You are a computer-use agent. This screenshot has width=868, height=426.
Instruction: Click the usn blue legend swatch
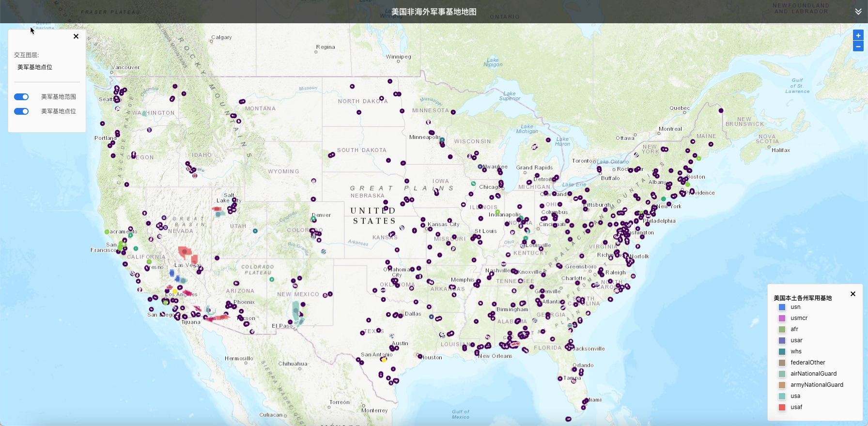click(x=782, y=307)
